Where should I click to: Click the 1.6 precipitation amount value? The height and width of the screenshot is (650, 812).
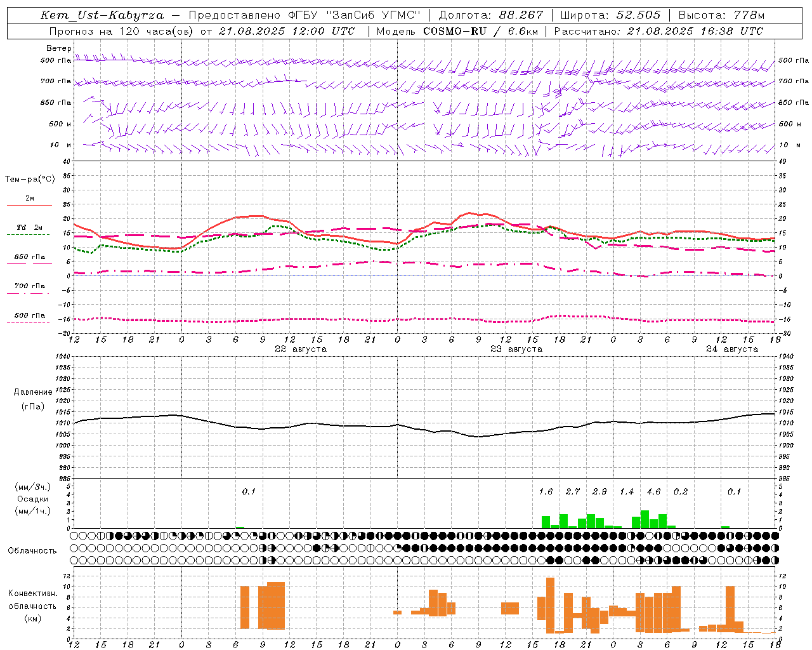point(546,492)
